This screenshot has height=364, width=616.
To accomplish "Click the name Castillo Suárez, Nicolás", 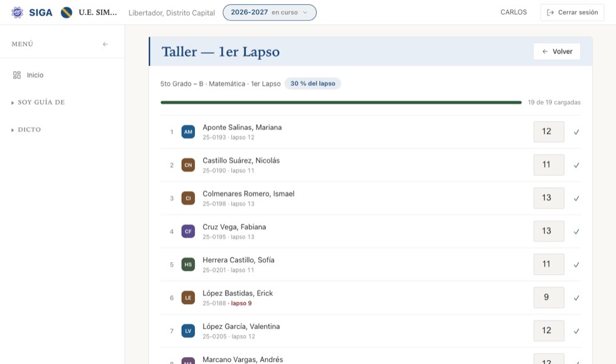I will click(x=241, y=160).
